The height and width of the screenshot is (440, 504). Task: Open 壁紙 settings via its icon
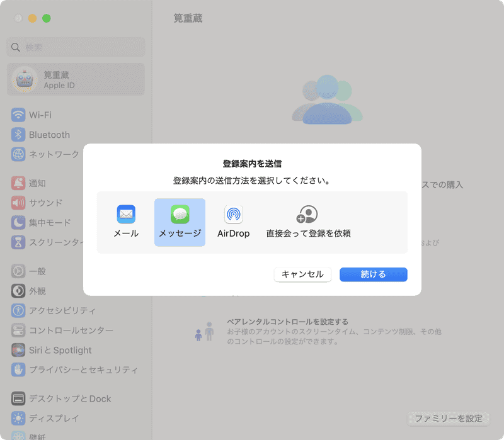(18, 435)
